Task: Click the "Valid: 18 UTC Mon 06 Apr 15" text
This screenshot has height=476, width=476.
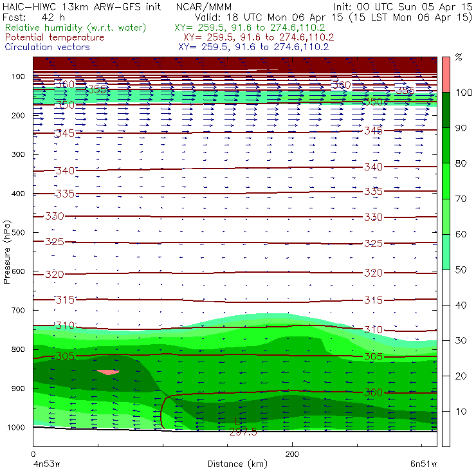Action: (x=269, y=17)
